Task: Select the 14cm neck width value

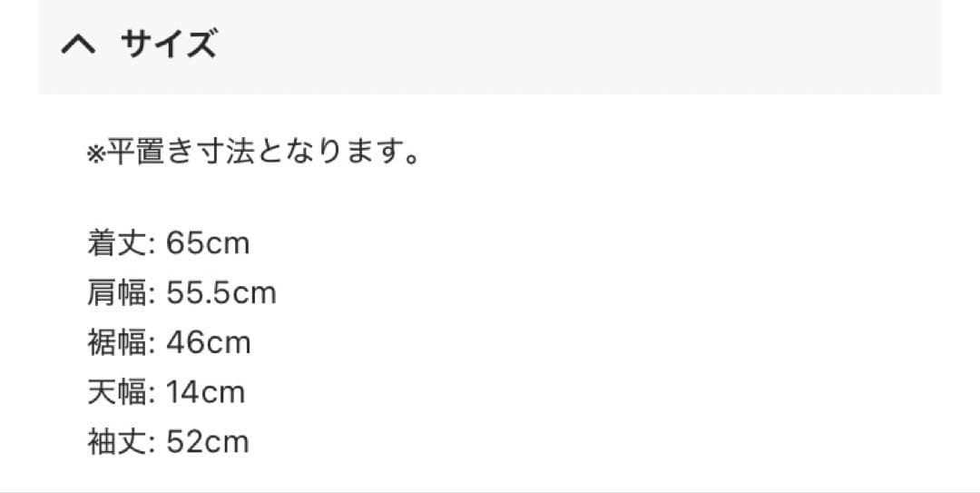Action: click(206, 392)
